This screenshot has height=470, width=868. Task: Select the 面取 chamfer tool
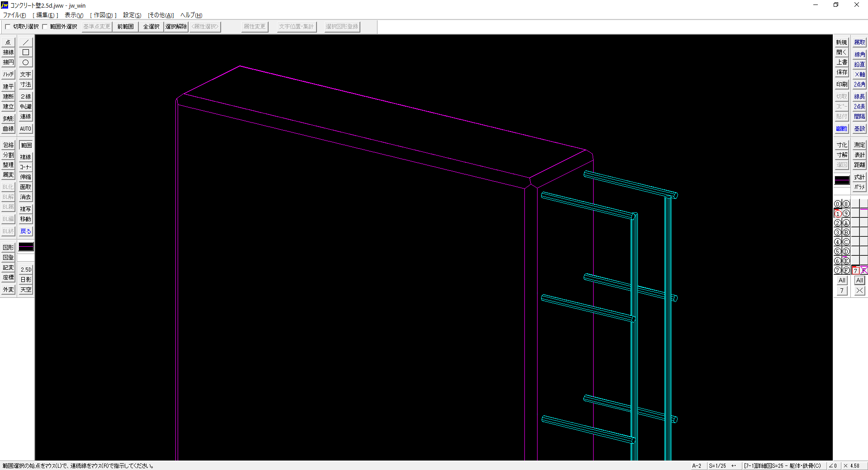pyautogui.click(x=26, y=187)
